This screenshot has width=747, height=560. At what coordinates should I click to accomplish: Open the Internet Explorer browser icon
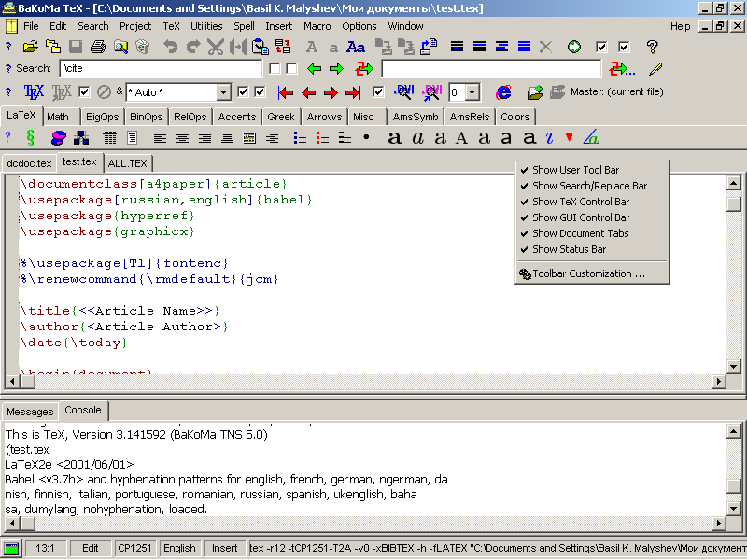click(503, 91)
